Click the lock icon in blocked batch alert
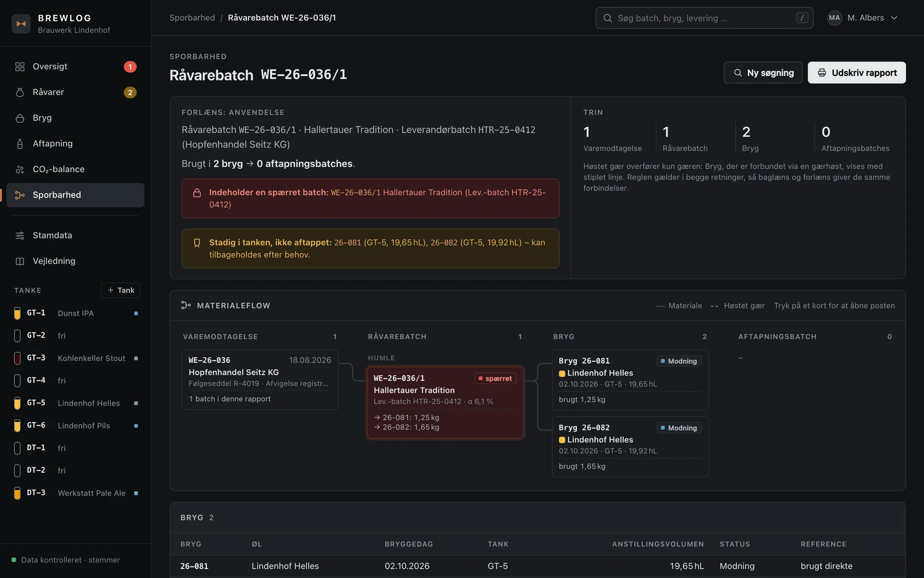Viewport: 924px width, 578px height. pos(197,193)
